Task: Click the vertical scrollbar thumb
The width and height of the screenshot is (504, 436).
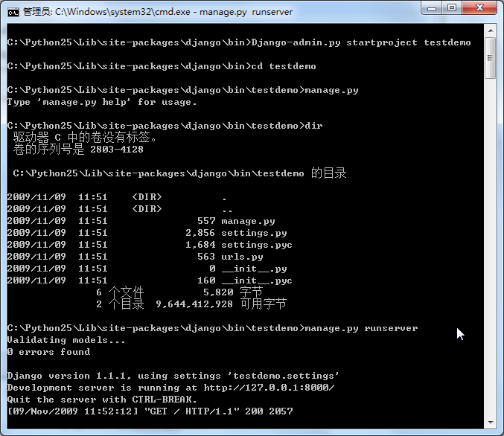Action: [490, 58]
